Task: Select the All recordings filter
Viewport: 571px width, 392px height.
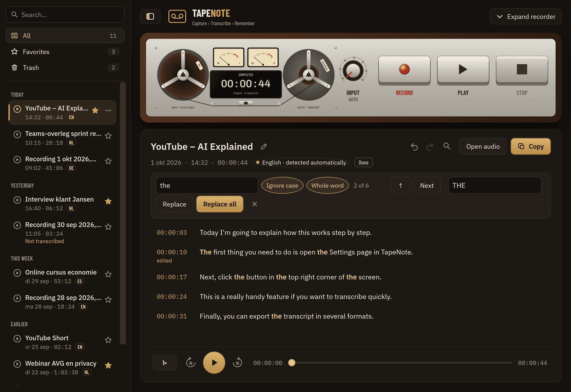Action: [x=65, y=36]
